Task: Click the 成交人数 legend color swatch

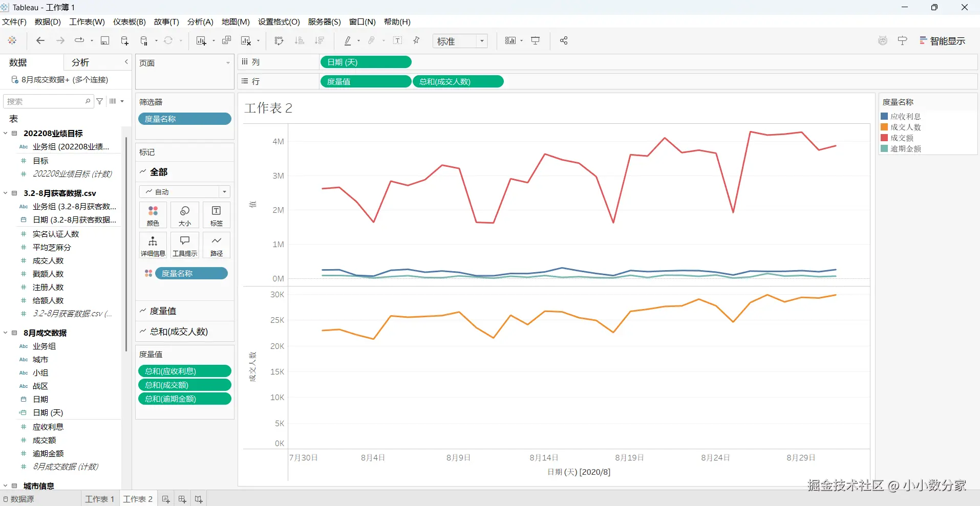Action: pos(884,127)
